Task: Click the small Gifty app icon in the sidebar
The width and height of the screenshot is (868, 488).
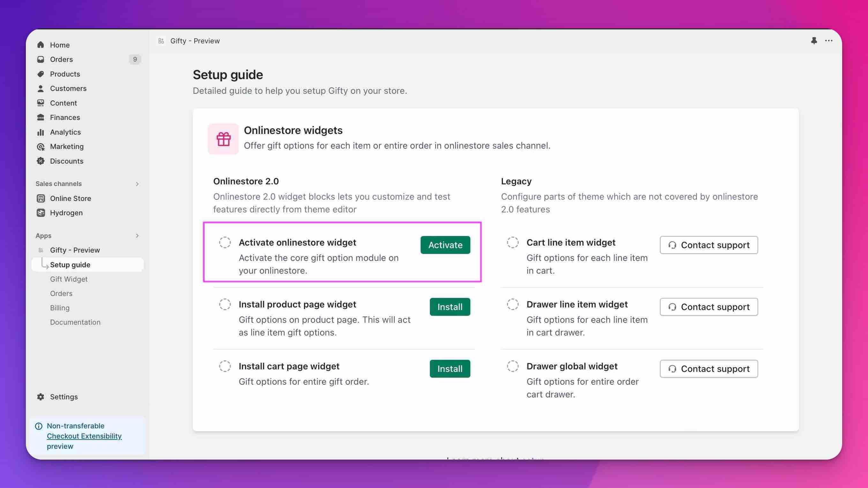Action: [41, 250]
